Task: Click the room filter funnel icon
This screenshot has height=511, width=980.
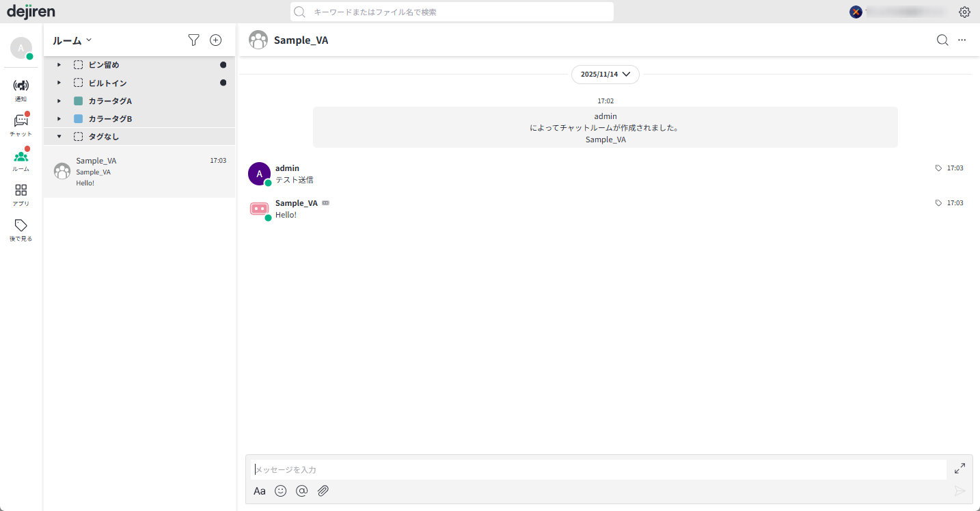Action: tap(194, 40)
